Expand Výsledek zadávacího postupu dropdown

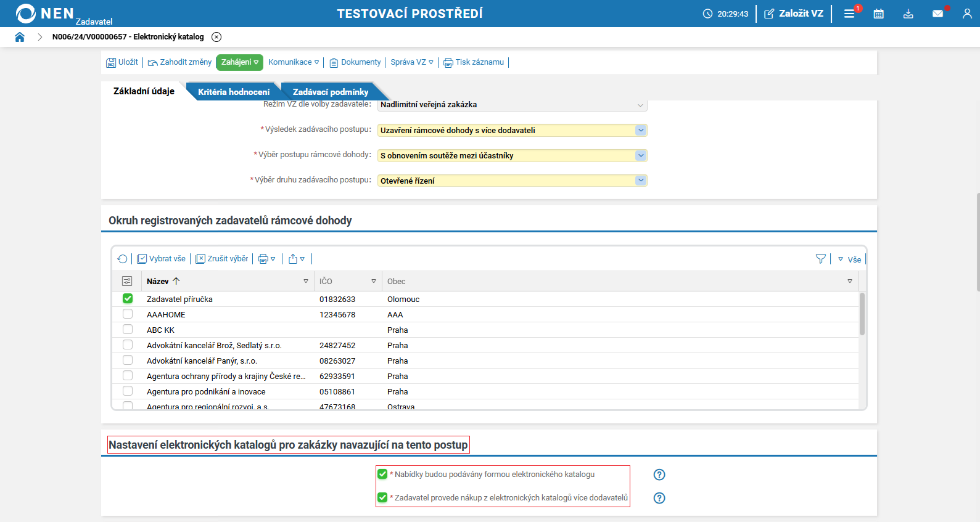click(x=641, y=130)
